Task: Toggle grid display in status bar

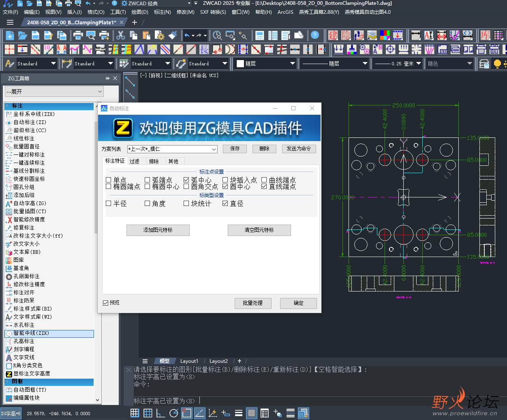Action: tap(135, 413)
